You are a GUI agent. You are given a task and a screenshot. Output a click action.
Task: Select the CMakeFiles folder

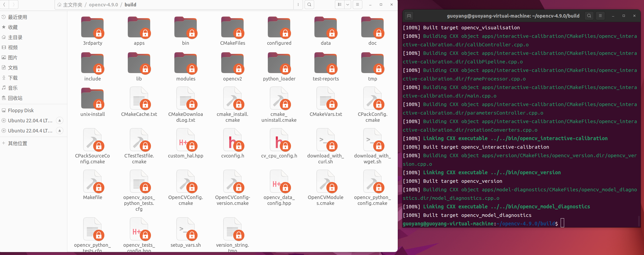[232, 31]
